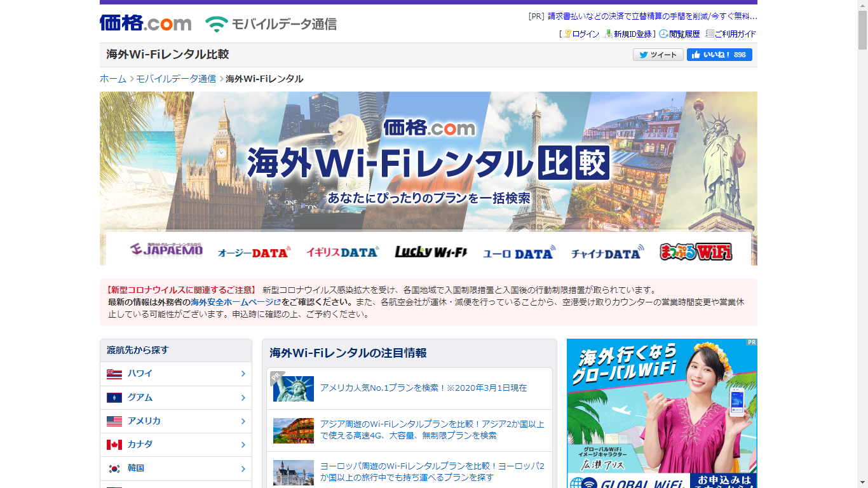Click the 渡航先から探す heading

tap(137, 350)
